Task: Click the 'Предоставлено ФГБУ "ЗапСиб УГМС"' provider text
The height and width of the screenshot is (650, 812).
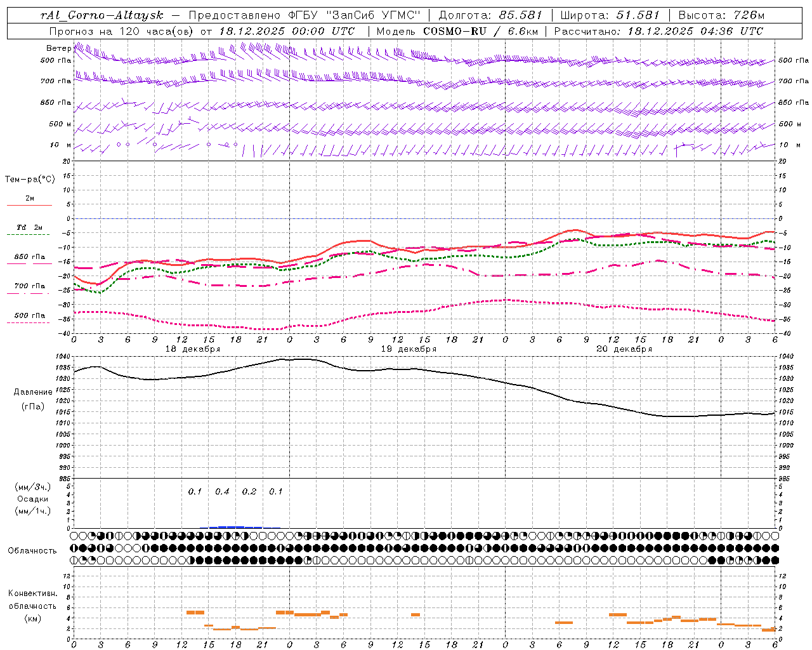Action: pos(305,15)
